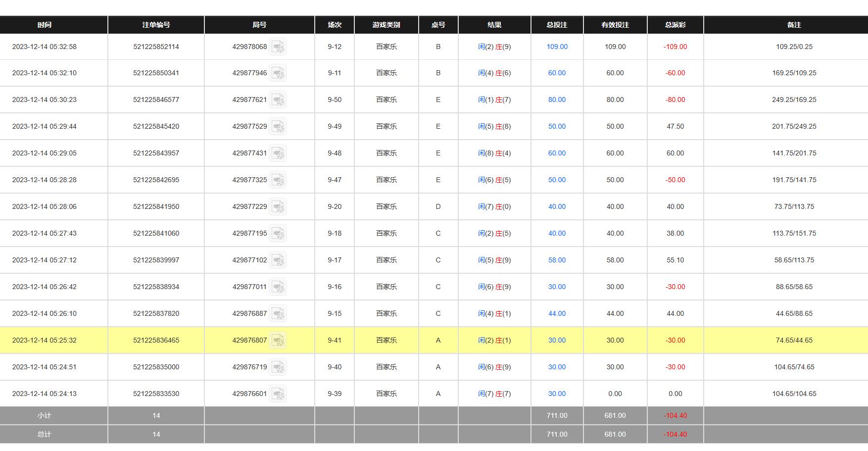The image size is (868, 451).
Task: Click session value 9-20
Action: pos(335,206)
